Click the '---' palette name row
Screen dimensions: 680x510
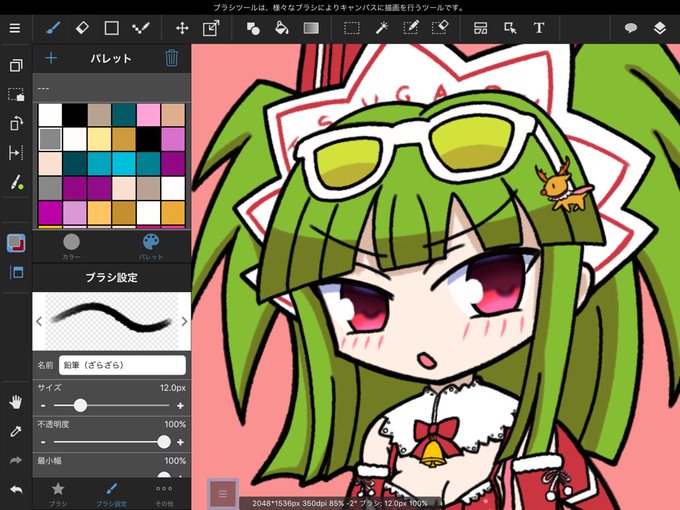click(x=111, y=88)
